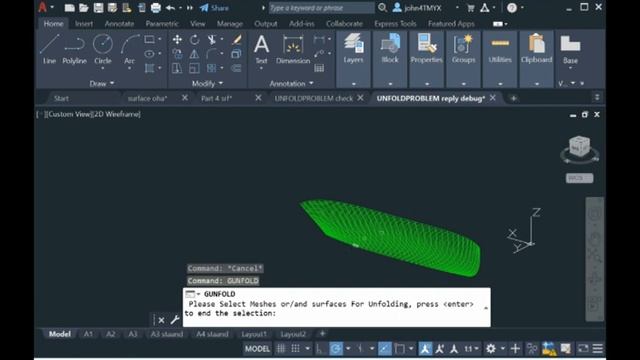
Task: Click in the keyword search field
Action: tap(321, 8)
